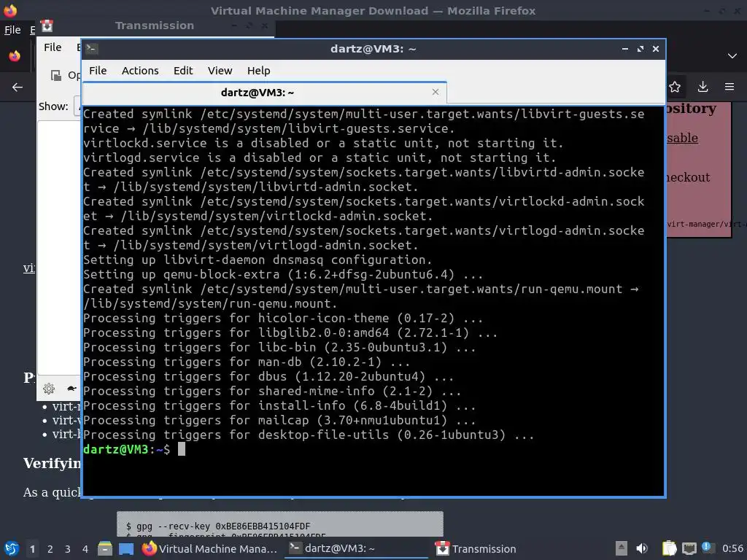This screenshot has height=560, width=747.
Task: Open the application launcher menu on the taskbar
Action: tap(11, 549)
